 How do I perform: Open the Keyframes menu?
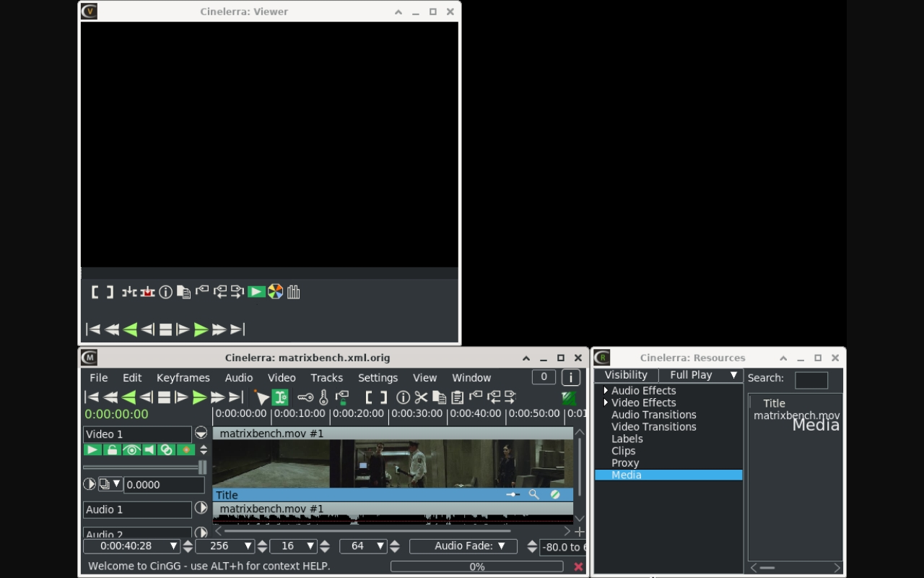pos(183,378)
